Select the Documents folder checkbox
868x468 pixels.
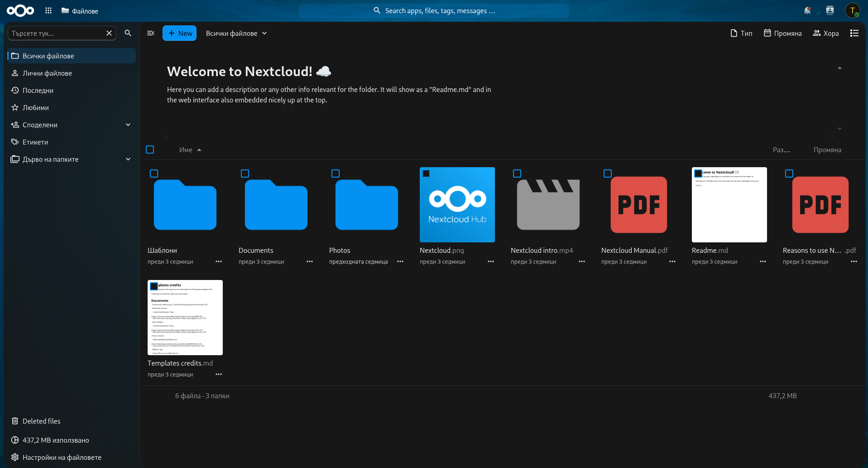click(245, 174)
